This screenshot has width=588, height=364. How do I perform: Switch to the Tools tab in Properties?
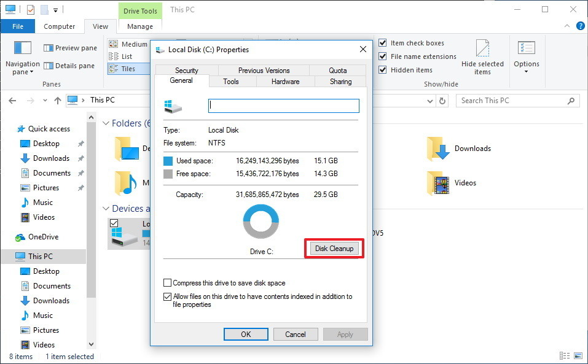click(x=232, y=81)
